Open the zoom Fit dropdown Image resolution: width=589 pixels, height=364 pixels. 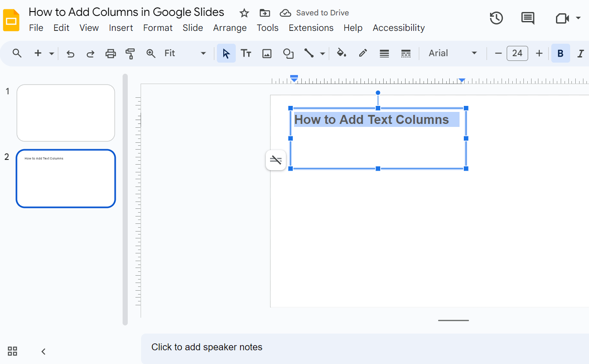(202, 53)
